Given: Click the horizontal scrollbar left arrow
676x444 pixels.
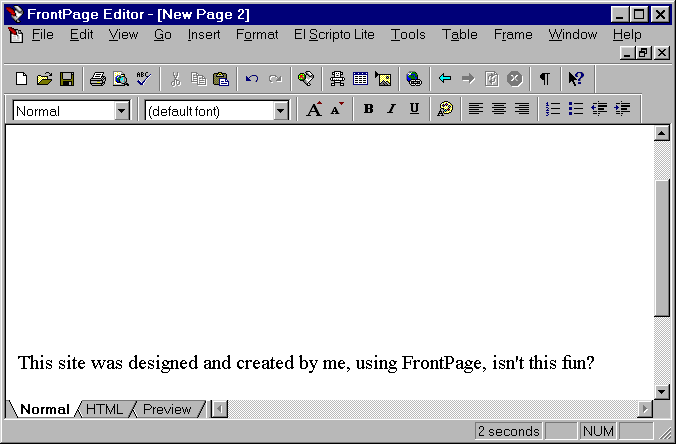Looking at the screenshot, I should coord(219,409).
